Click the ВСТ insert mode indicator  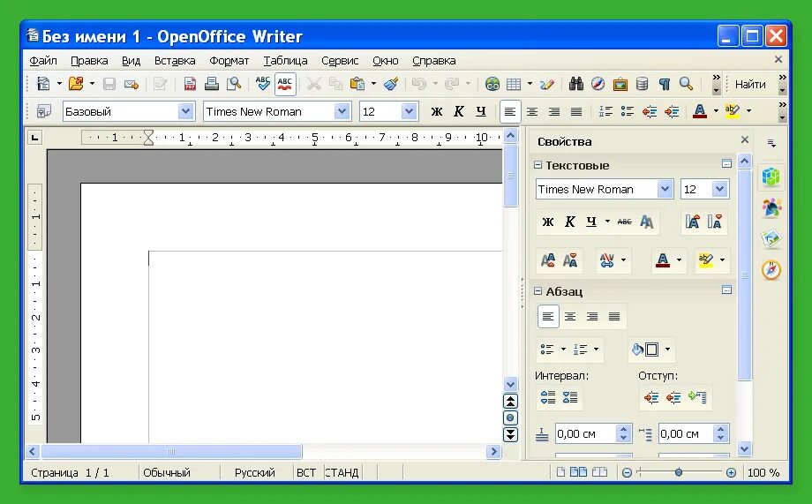coord(306,472)
